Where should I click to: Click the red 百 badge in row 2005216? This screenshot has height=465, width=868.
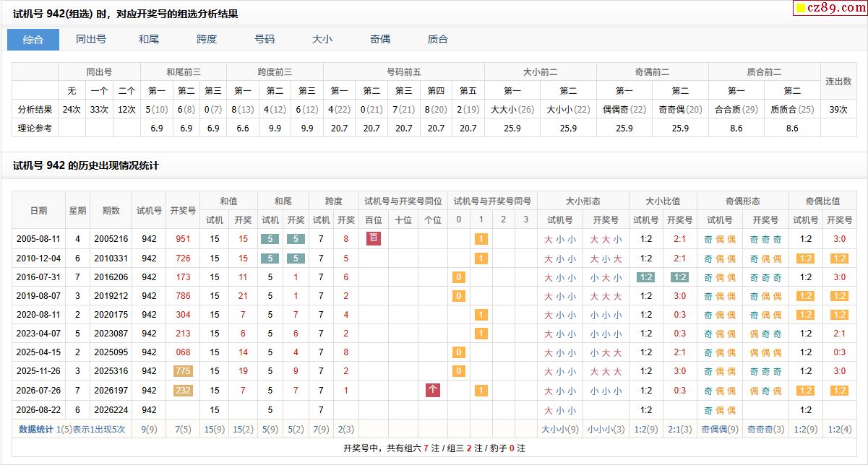tap(374, 238)
